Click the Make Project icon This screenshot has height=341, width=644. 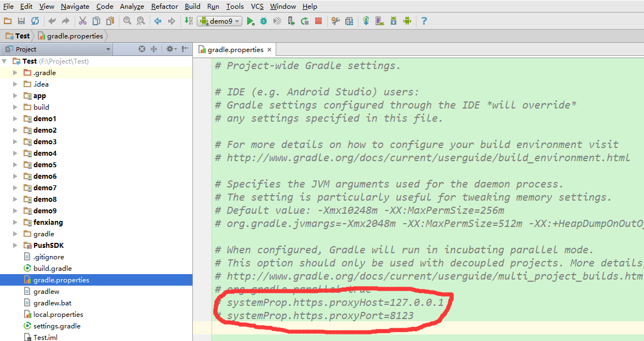[x=189, y=21]
